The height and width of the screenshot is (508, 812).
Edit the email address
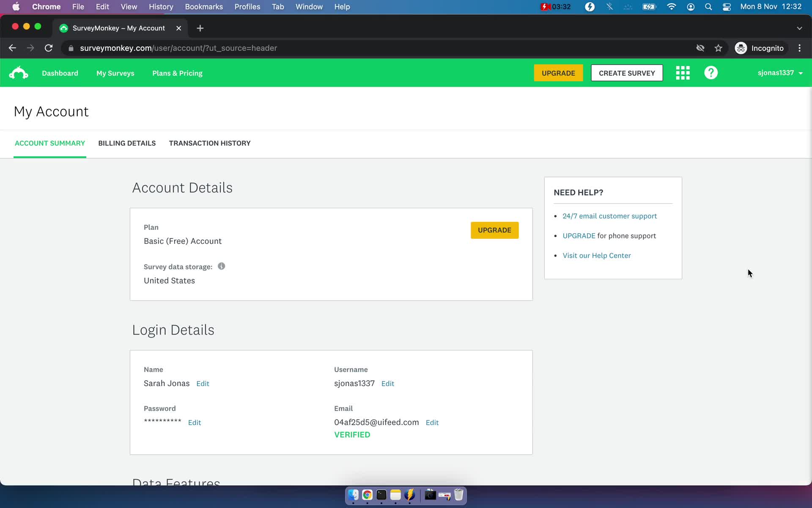coord(432,422)
